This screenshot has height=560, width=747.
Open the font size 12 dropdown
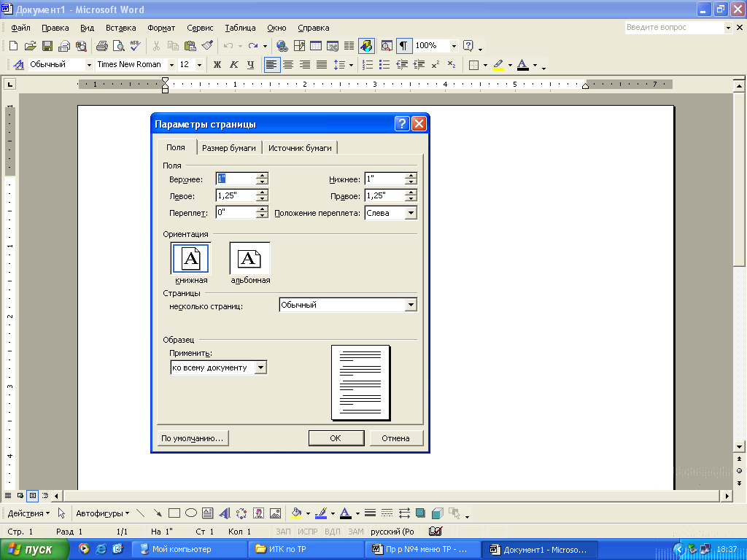(200, 65)
